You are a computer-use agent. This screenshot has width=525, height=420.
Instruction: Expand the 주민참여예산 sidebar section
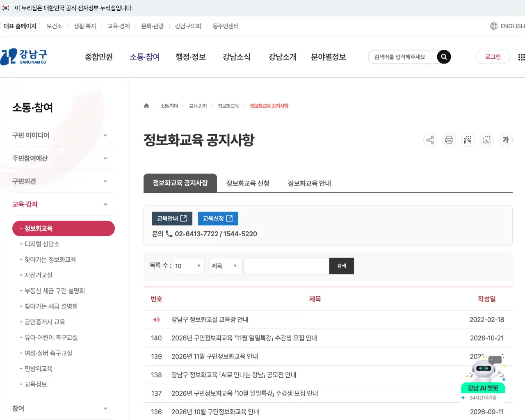tap(64, 158)
